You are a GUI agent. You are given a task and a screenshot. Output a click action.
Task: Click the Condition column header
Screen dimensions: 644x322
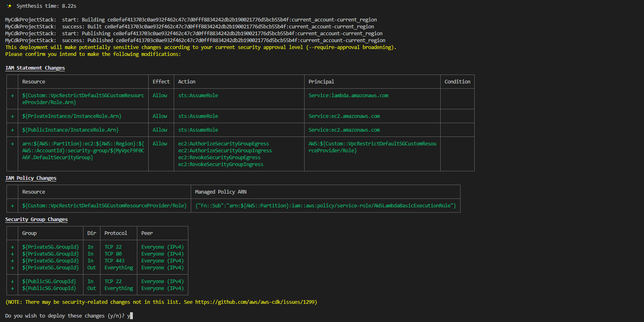[457, 82]
